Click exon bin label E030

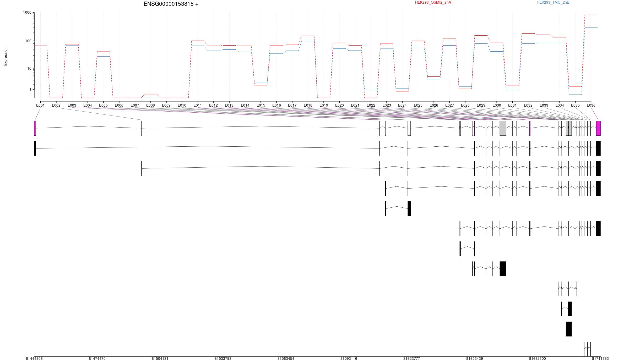[497, 105]
